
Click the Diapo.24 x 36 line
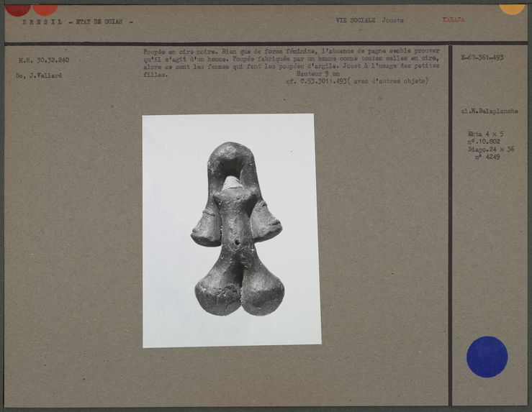[x=491, y=150]
